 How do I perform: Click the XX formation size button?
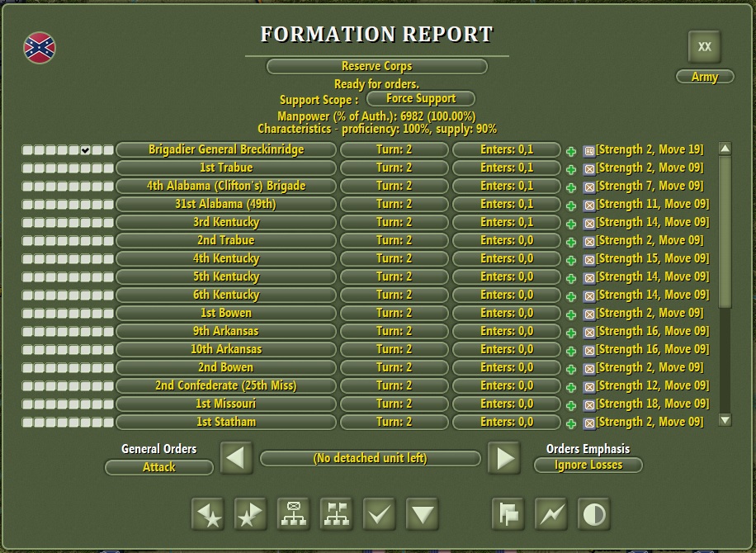[704, 47]
